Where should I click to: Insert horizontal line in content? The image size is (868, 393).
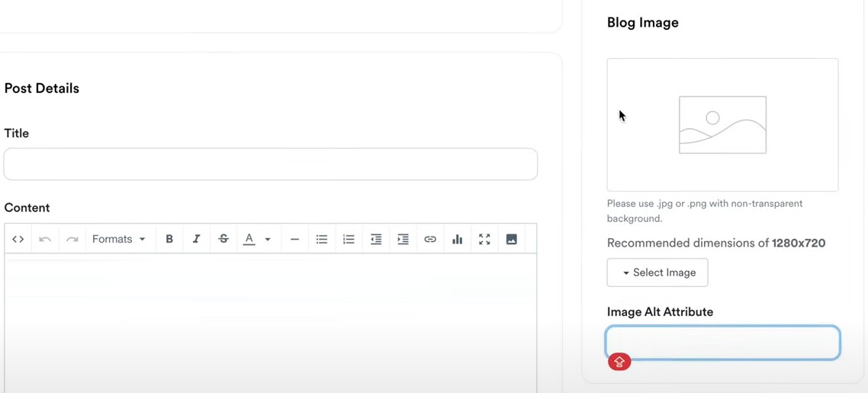click(294, 239)
